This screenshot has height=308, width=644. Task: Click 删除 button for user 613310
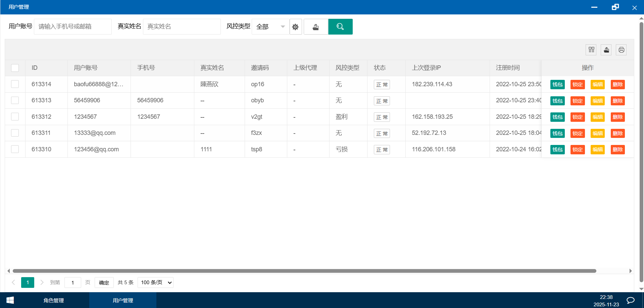coord(617,150)
